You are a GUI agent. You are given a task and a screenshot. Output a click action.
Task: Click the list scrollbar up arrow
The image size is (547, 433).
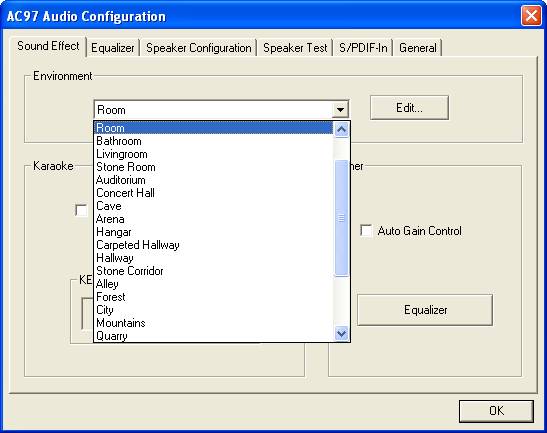tap(341, 129)
